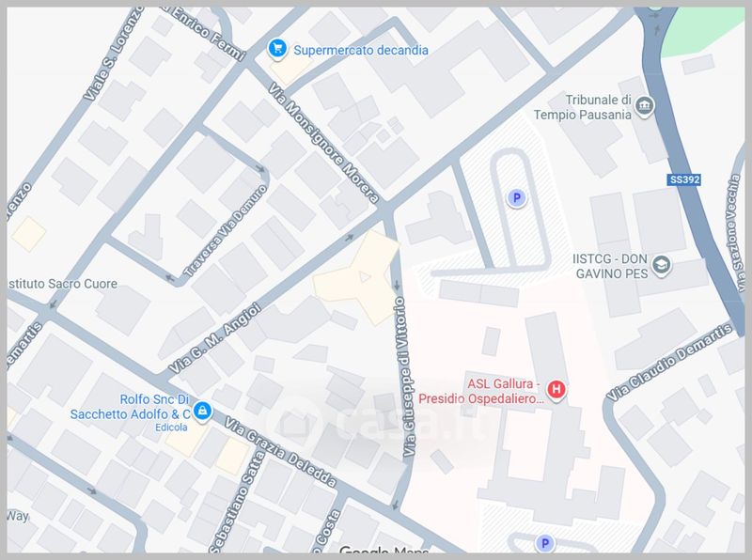Select the Rolfo Snc Di Sacchetto Adolfo label
This screenshot has height=560, width=752.
[x=131, y=407]
